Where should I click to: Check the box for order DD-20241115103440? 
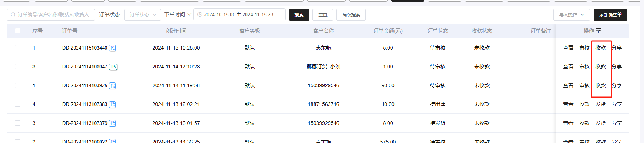click(x=18, y=48)
